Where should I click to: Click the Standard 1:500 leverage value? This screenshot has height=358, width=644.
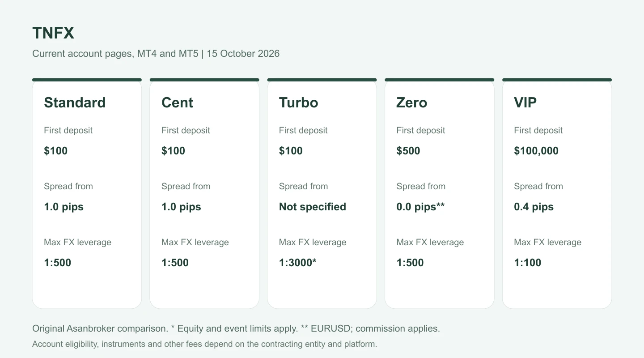pos(58,263)
